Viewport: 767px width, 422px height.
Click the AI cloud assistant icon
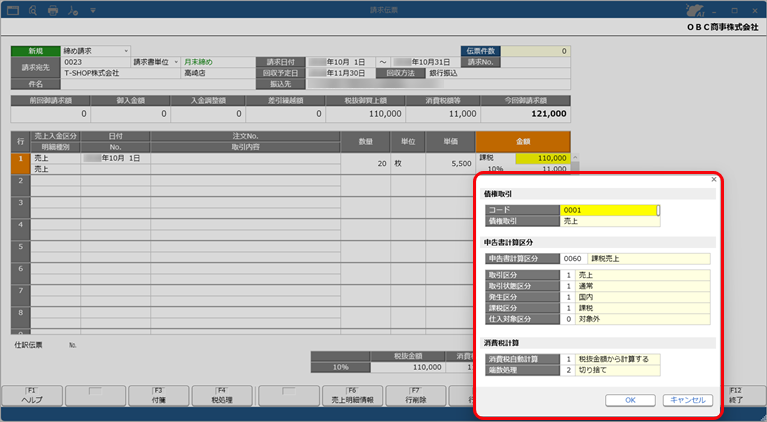[x=695, y=10]
